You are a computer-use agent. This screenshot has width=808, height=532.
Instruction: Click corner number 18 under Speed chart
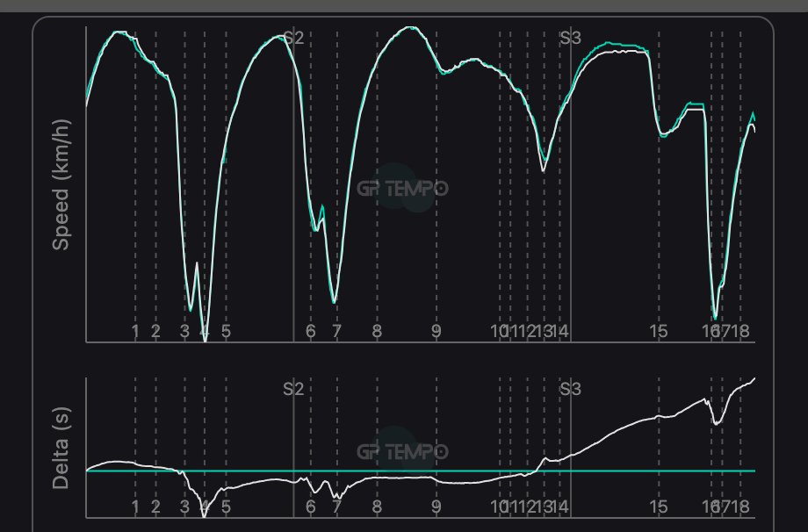click(x=741, y=331)
